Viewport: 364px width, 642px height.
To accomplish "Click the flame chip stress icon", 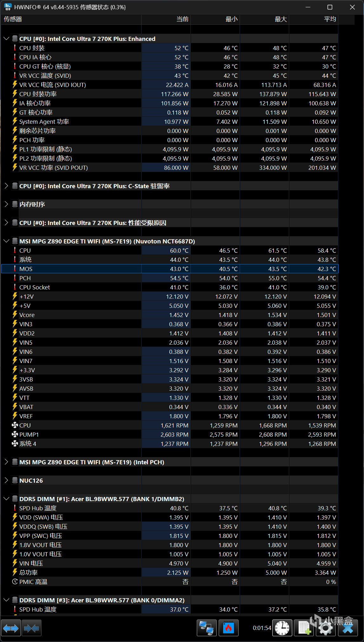I will [228, 628].
